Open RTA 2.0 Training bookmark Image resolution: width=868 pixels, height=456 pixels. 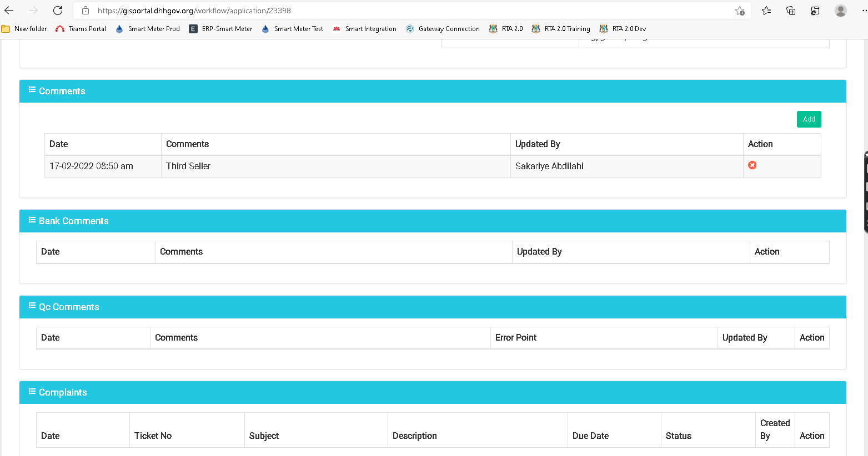561,29
